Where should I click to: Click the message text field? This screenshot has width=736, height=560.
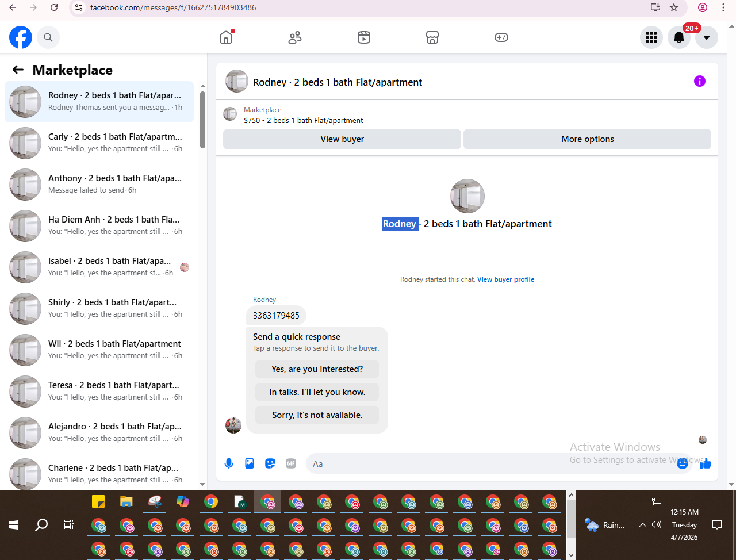click(492, 463)
